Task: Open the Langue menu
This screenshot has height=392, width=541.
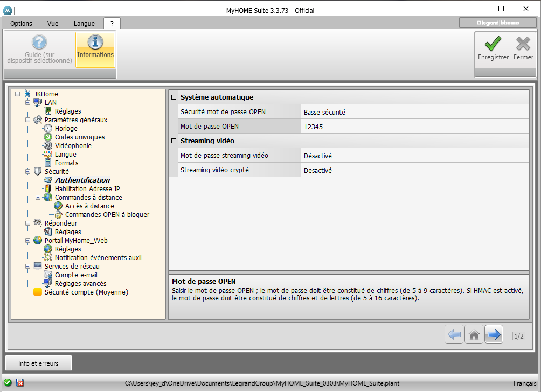Action: point(84,24)
